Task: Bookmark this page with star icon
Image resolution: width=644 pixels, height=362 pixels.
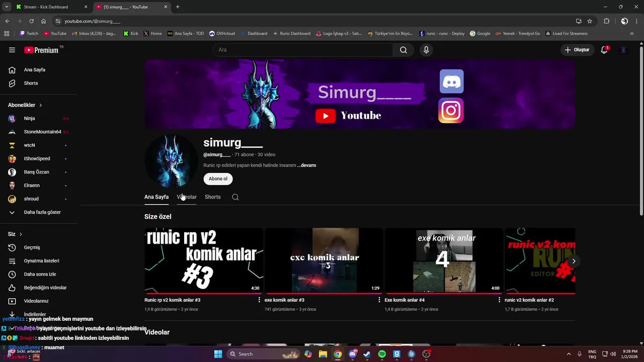Action: coord(590,21)
